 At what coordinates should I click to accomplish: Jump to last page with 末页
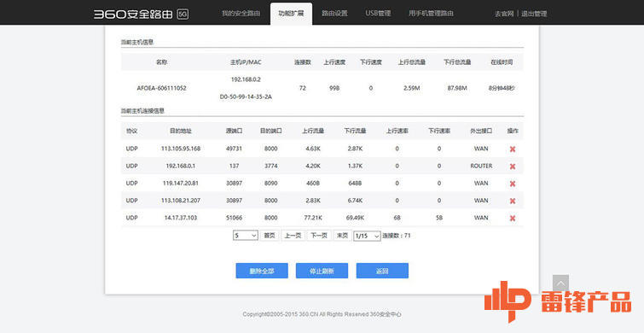pyautogui.click(x=342, y=236)
